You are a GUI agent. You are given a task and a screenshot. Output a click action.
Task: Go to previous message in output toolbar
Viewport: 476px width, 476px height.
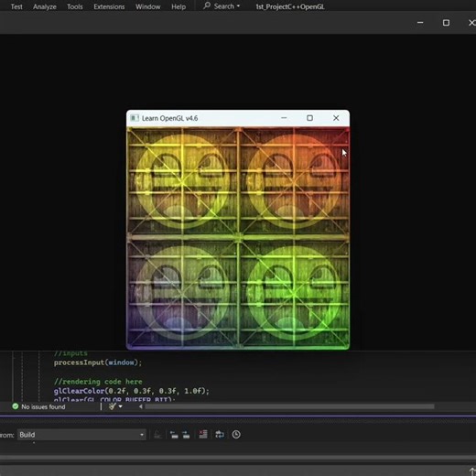point(174,435)
